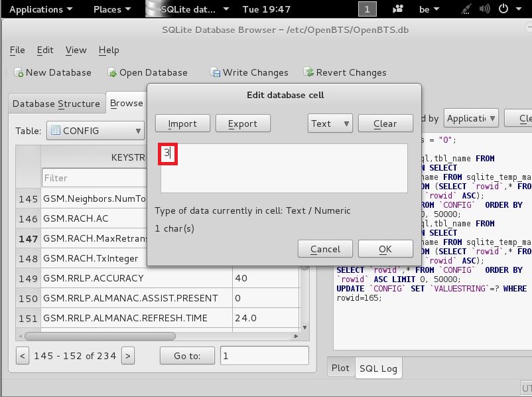The width and height of the screenshot is (532, 397).
Task: Click the UPDATE CONFIG statement in SQL log
Action: point(432,293)
